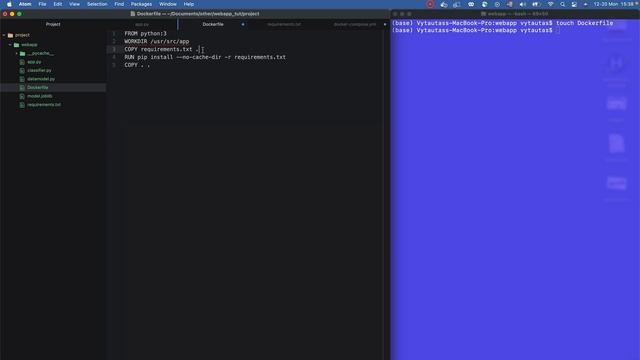Open requirements.txt from the tree view
The image size is (640, 360).
pos(44,105)
